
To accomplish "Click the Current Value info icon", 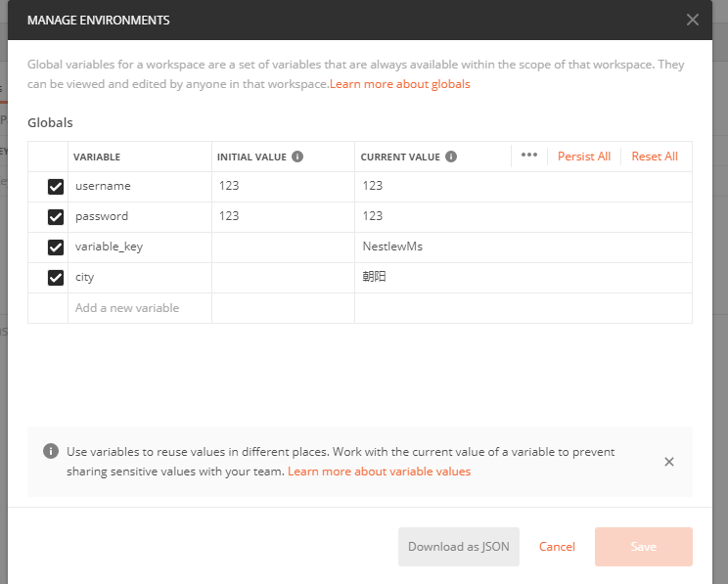I will click(451, 157).
